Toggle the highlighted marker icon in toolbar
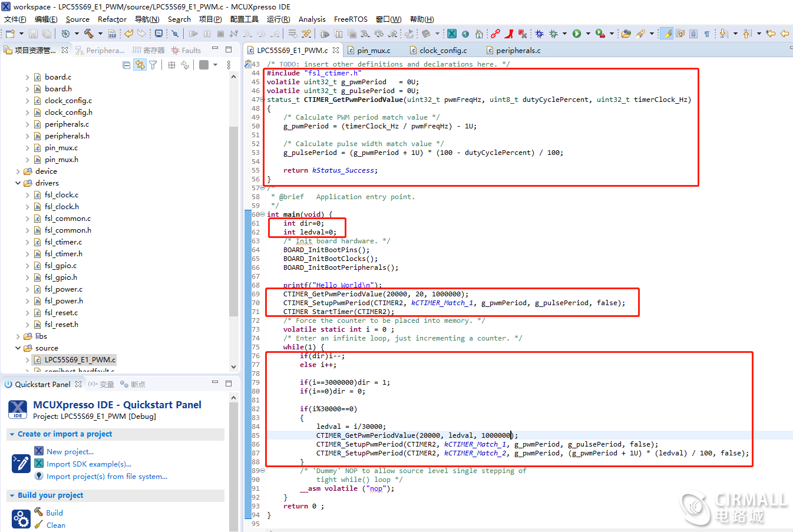This screenshot has height=532, width=793. (x=667, y=34)
